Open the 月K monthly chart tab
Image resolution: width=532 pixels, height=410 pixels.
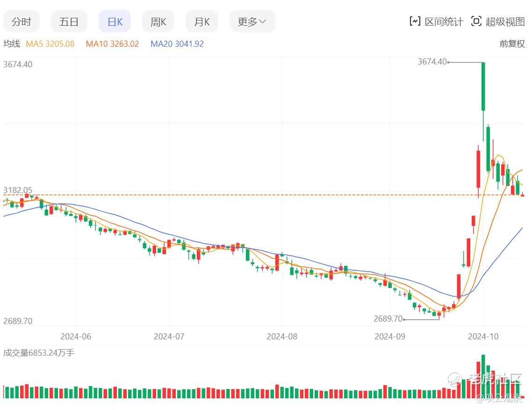[202, 22]
